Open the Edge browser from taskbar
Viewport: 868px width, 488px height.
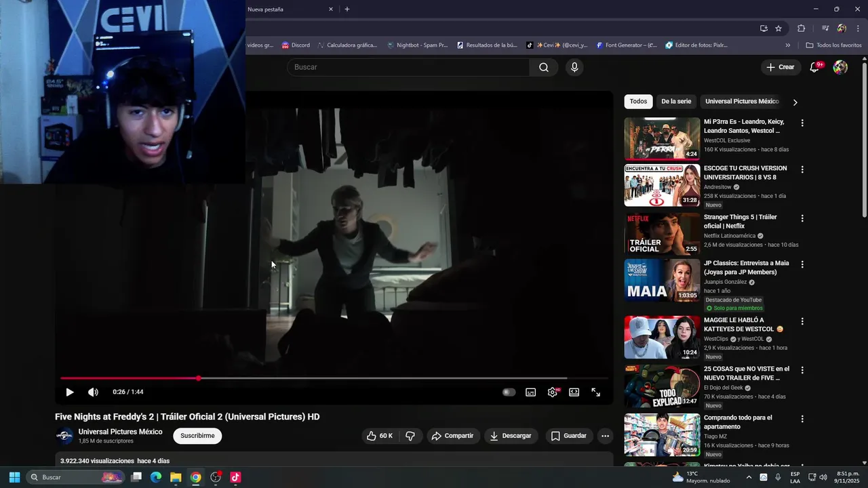pos(156,477)
